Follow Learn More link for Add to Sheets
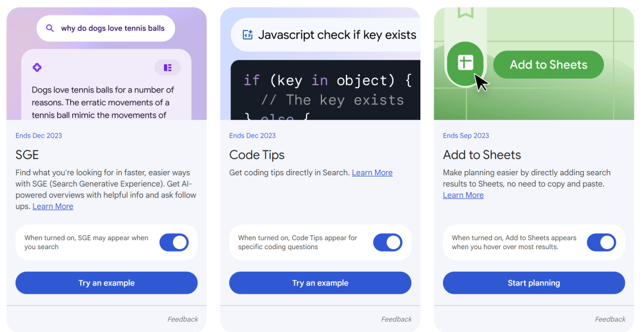Image resolution: width=644 pixels, height=332 pixels. (463, 195)
